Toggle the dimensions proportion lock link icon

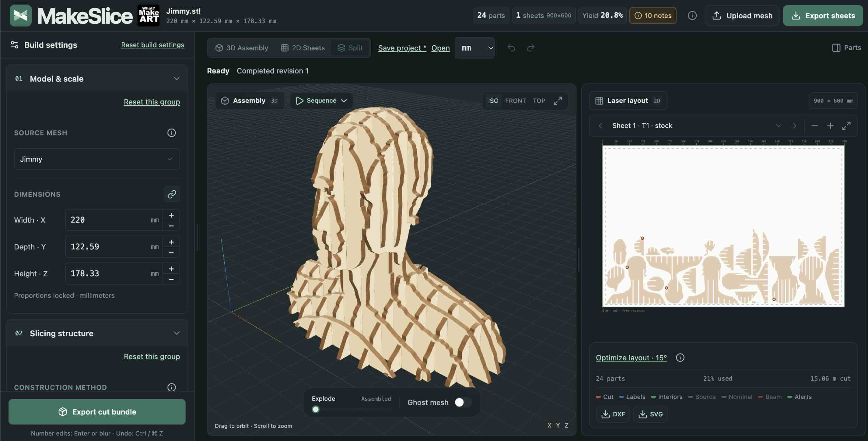point(172,194)
